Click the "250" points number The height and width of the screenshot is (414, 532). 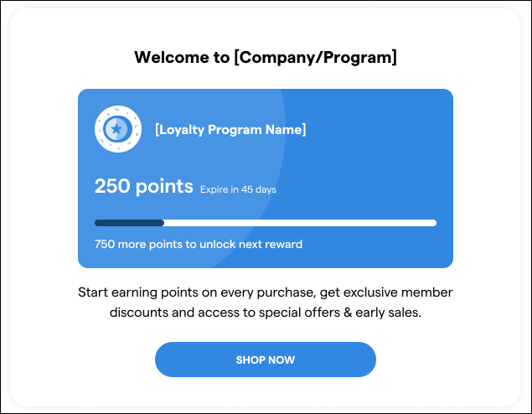tap(111, 186)
